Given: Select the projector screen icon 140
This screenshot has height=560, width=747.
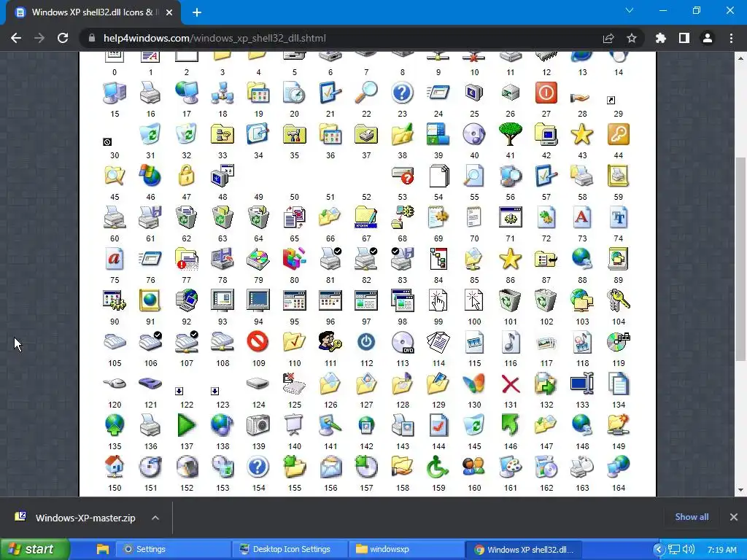Looking at the screenshot, I should (294, 425).
